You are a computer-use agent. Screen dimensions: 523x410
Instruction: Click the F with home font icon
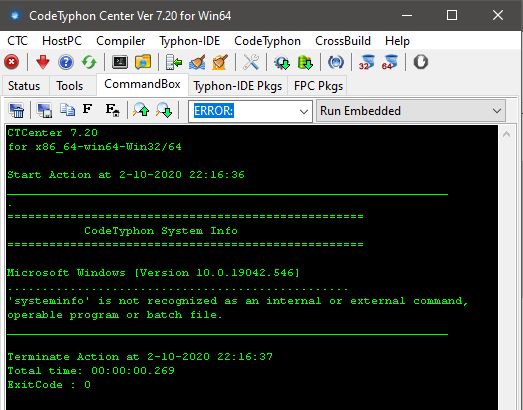[112, 110]
